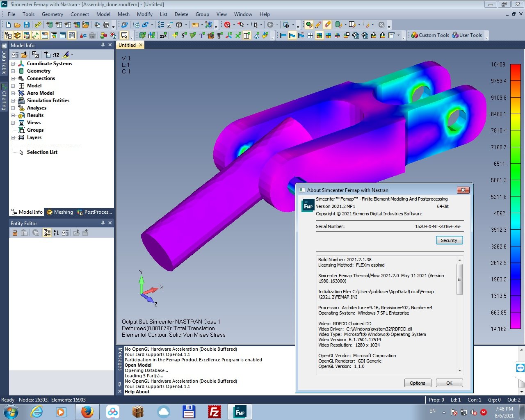This screenshot has width=525, height=420.
Task: Toggle categorized view icon in Entity Editor
Action: (x=47, y=233)
